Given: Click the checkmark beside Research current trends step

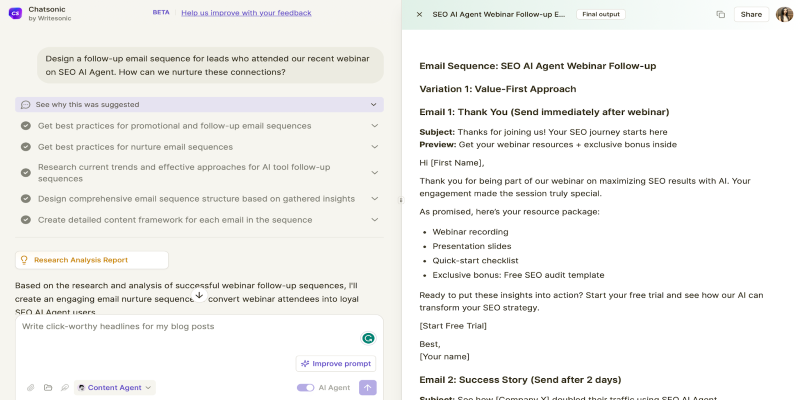Looking at the screenshot, I should pos(26,173).
